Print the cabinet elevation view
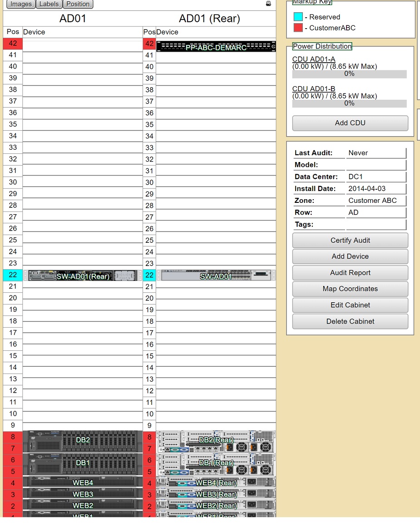This screenshot has height=526, width=420. pos(268,3)
